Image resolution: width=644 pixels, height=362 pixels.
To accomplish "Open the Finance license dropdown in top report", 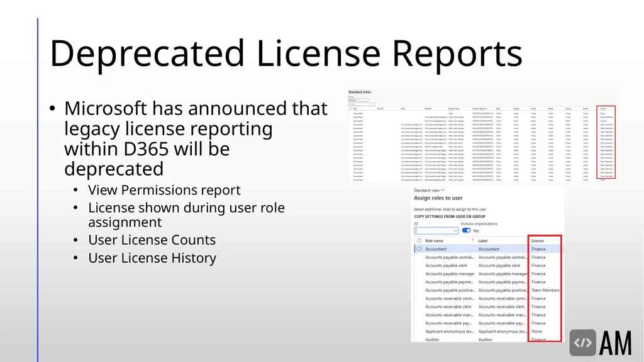I will click(358, 100).
